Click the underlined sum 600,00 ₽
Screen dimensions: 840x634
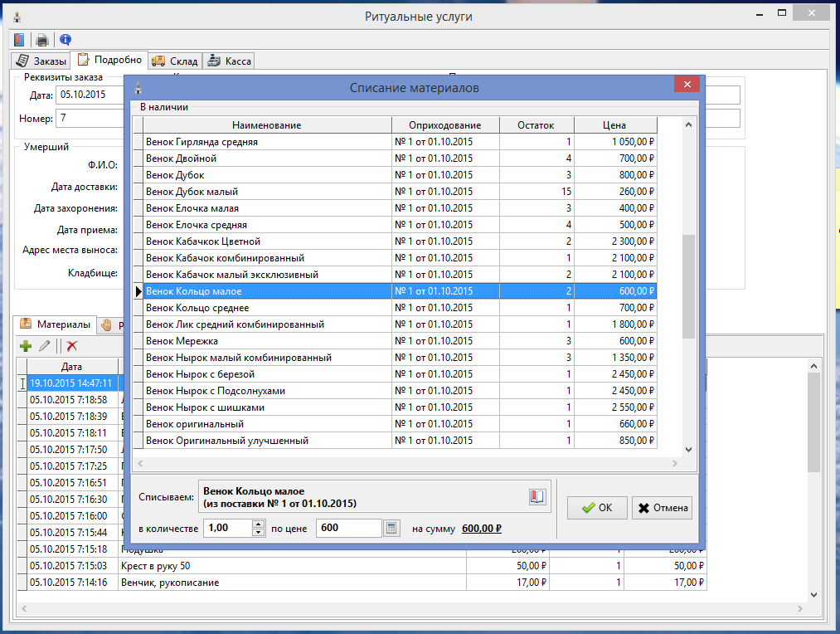point(482,529)
